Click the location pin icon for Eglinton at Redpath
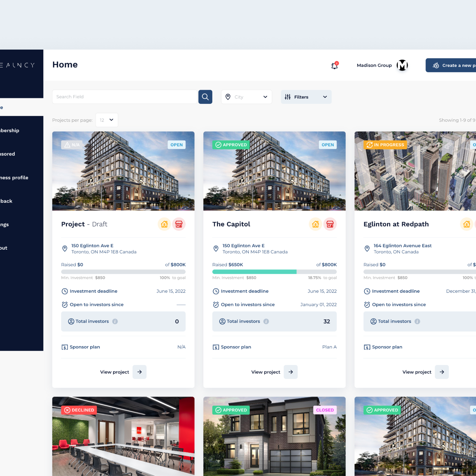 point(367,249)
